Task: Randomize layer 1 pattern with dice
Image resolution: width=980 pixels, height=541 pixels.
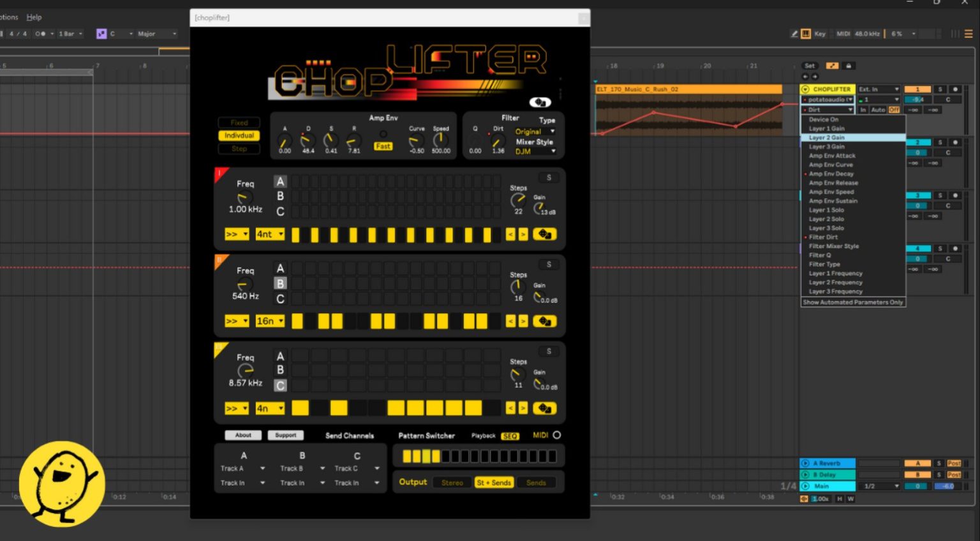Action: [x=544, y=235]
